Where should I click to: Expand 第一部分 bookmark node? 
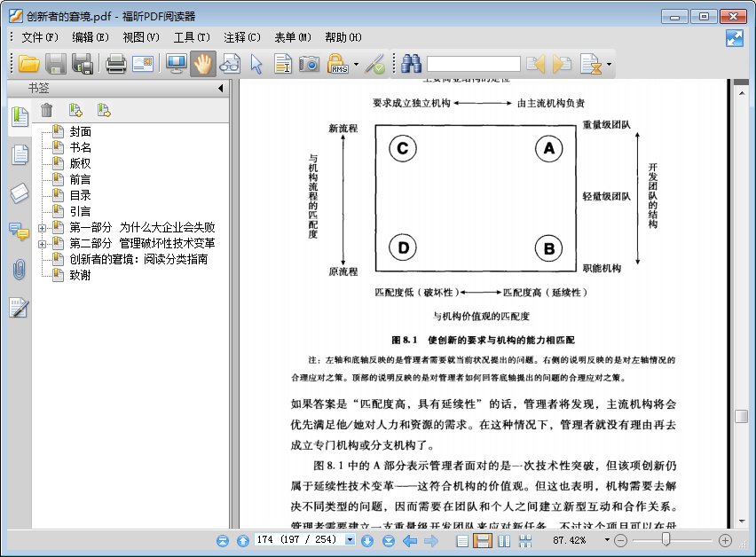tap(42, 229)
